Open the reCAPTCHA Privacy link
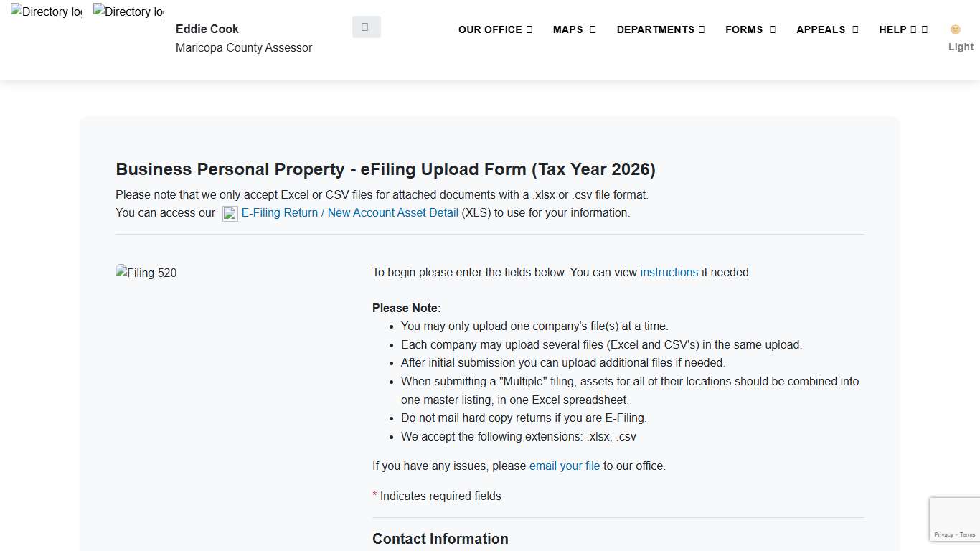The image size is (980, 551). click(x=943, y=534)
